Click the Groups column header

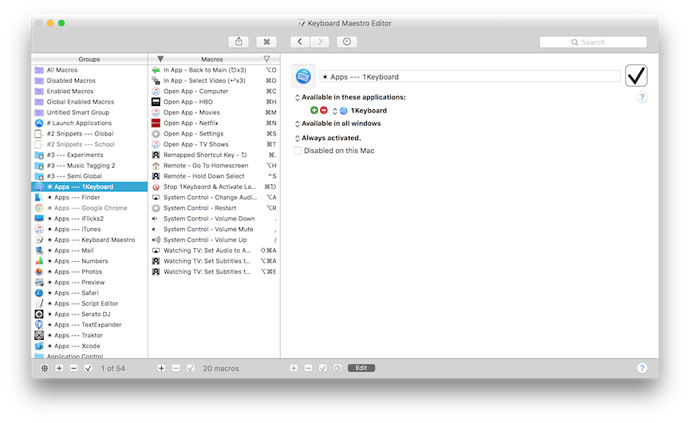89,59
